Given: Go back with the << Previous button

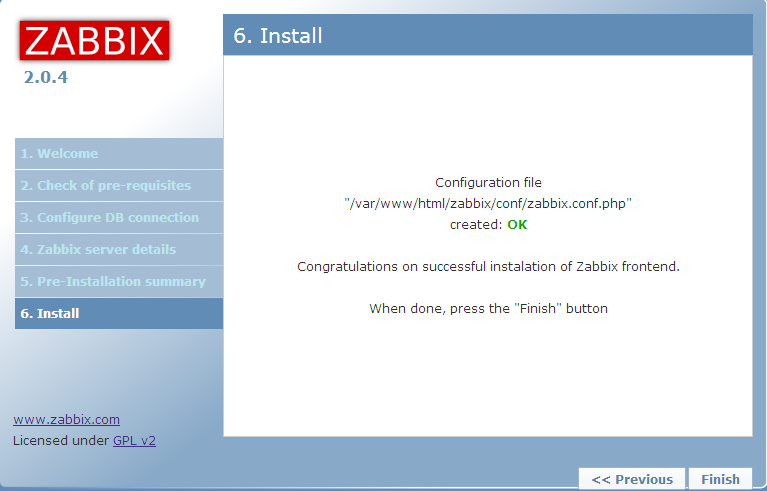Looking at the screenshot, I should point(632,479).
